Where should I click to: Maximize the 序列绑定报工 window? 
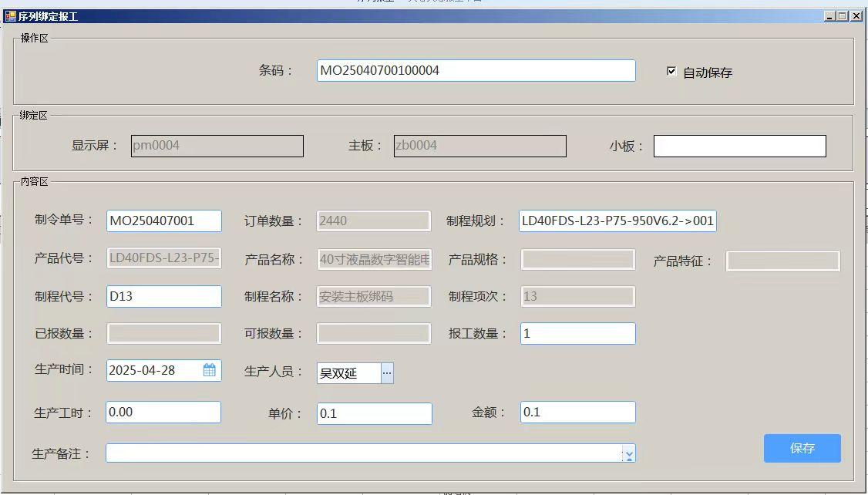(842, 15)
